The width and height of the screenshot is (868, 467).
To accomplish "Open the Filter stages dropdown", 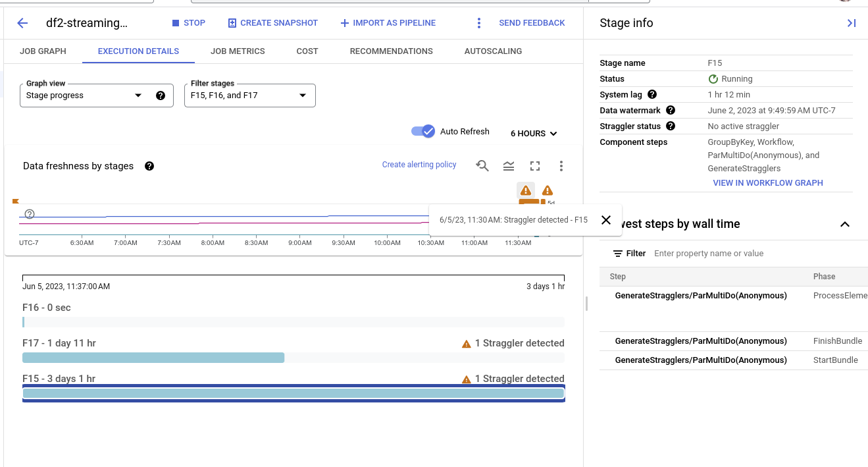I will click(249, 96).
